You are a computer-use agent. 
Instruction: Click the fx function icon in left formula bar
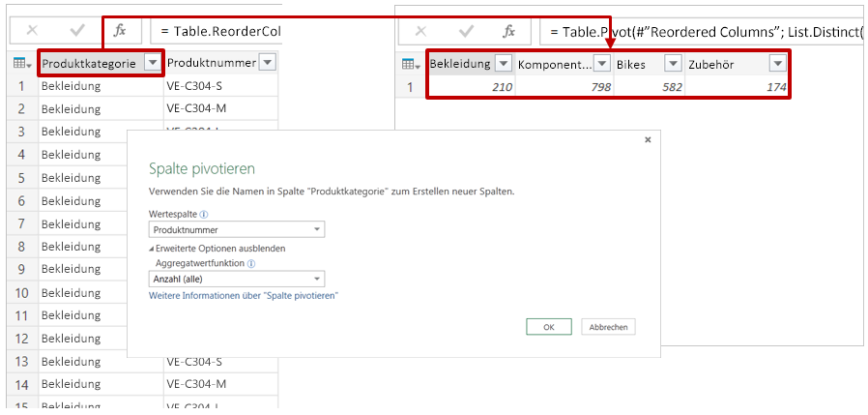120,31
